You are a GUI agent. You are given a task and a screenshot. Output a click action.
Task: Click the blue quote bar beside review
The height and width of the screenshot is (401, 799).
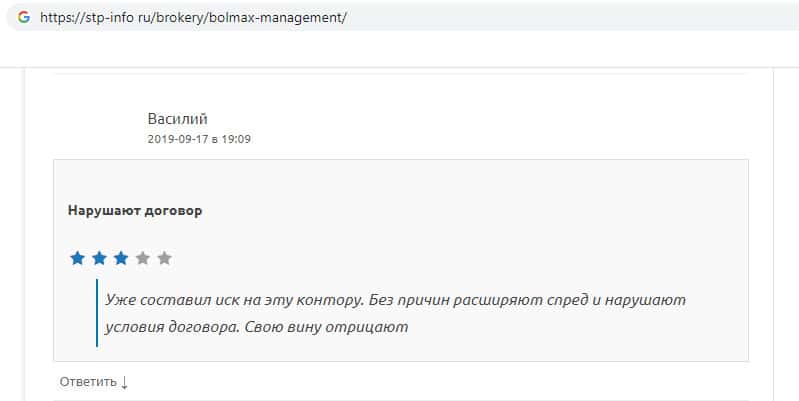pyautogui.click(x=97, y=313)
